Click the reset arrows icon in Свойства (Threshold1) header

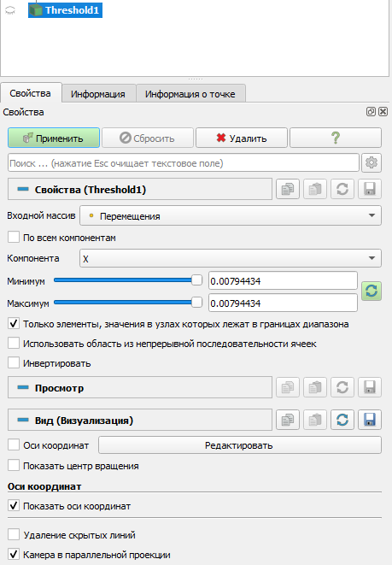point(342,189)
